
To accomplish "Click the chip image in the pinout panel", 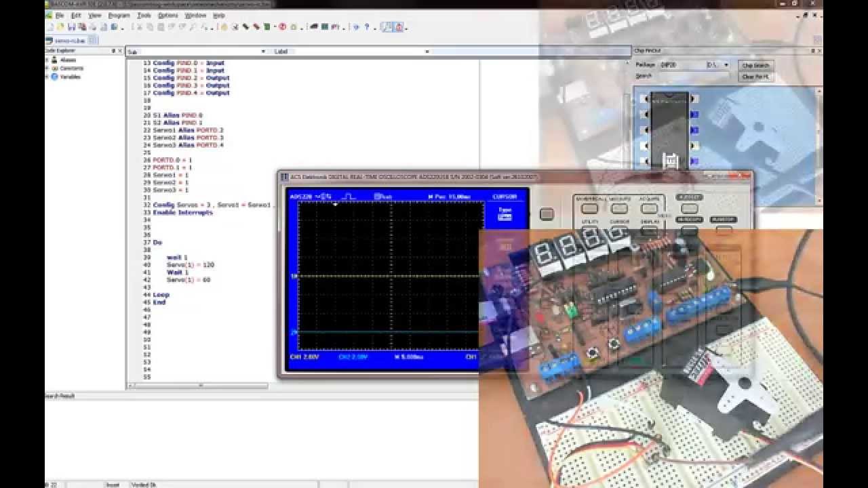I will (x=670, y=130).
